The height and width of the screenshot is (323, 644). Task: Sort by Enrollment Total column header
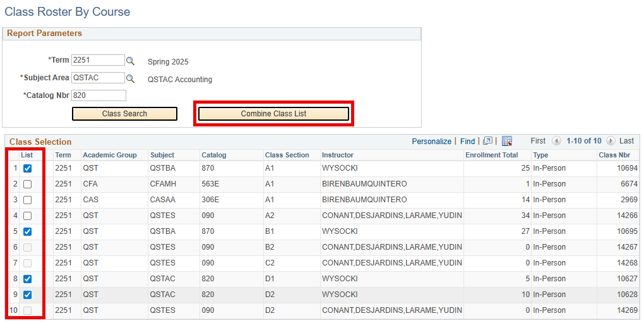click(x=491, y=155)
